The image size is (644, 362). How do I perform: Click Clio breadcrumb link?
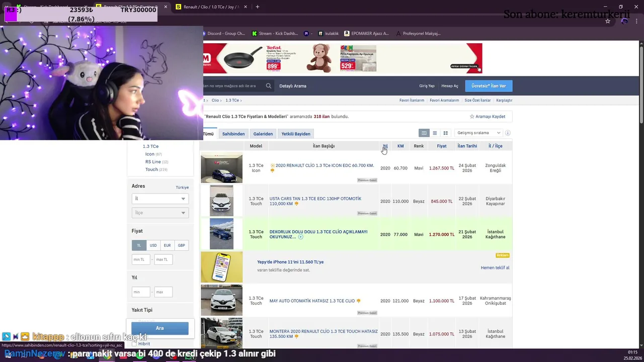point(215,101)
